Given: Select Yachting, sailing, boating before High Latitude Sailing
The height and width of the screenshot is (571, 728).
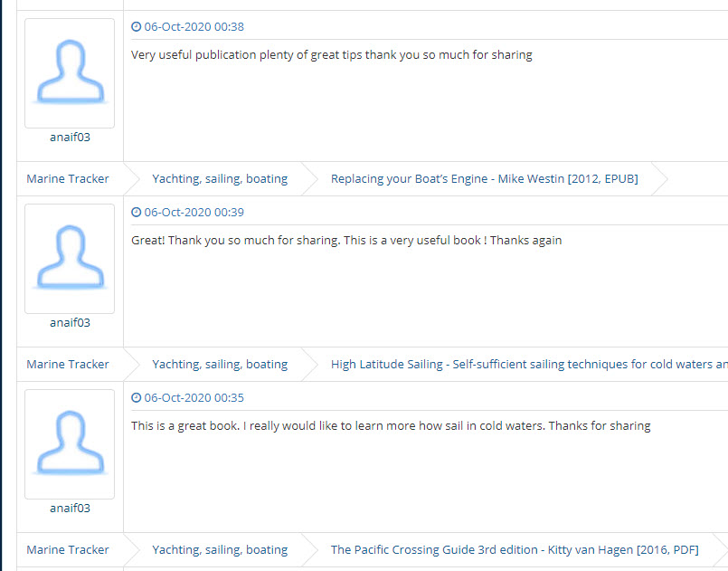Looking at the screenshot, I should point(220,365).
